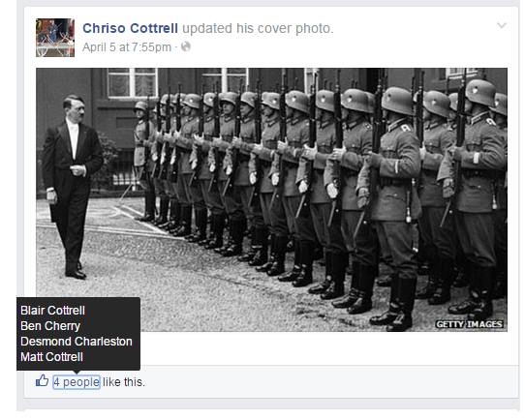This screenshot has height=420, width=525.
Task: Click the man in dark suit in the photo
Action: 72,188
